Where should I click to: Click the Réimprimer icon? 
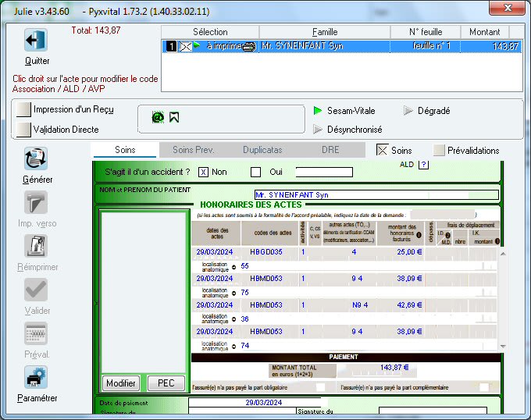coord(36,246)
